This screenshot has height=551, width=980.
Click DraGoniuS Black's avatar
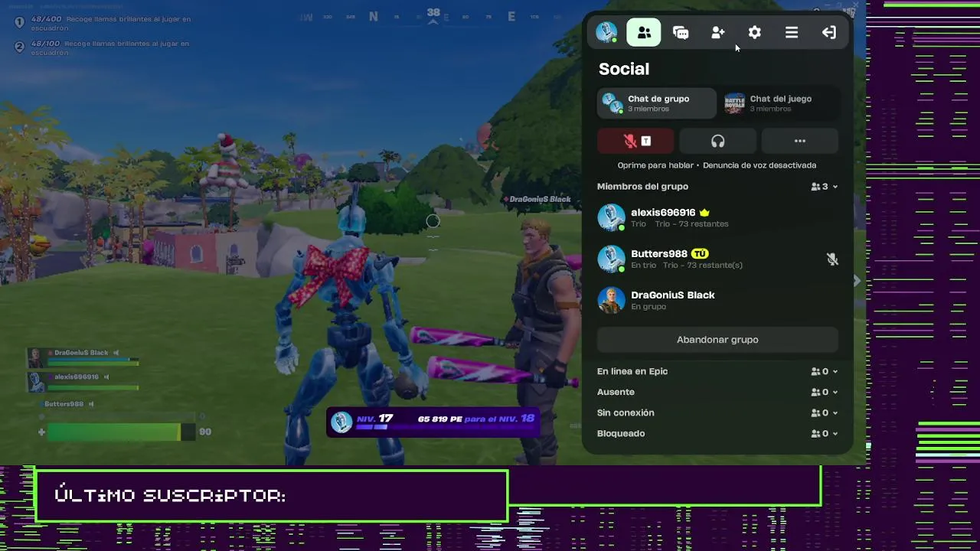[x=611, y=300]
